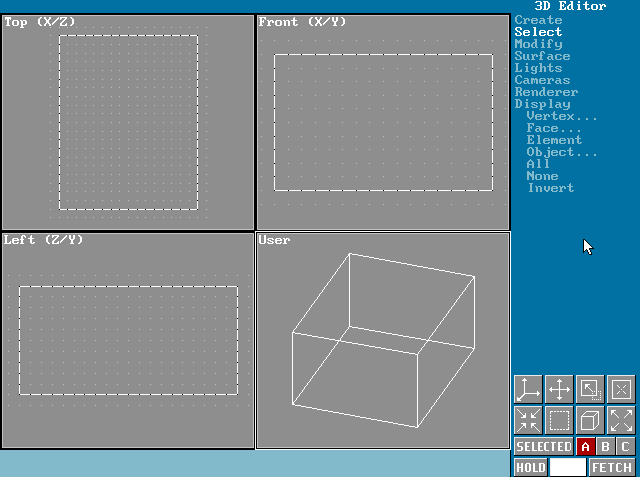
Task: Choose selection set B
Action: 605,446
